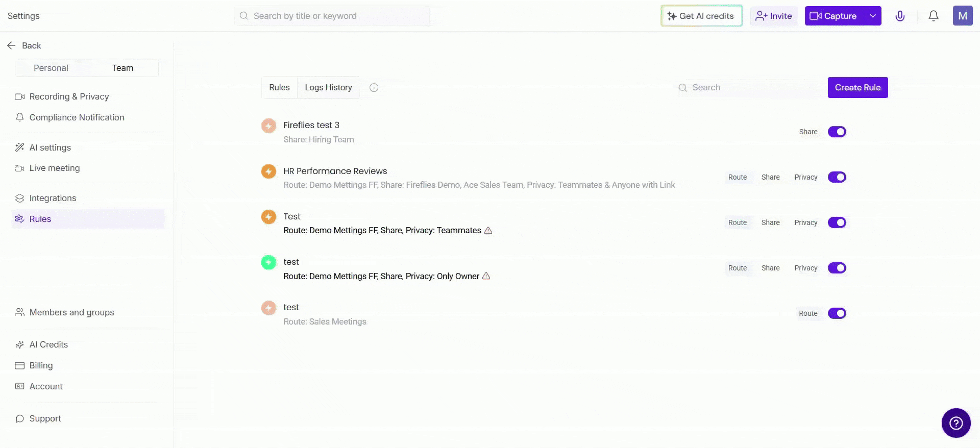Click warning triangle after Privacy: Teammates
This screenshot has width=980, height=448.
tap(488, 230)
